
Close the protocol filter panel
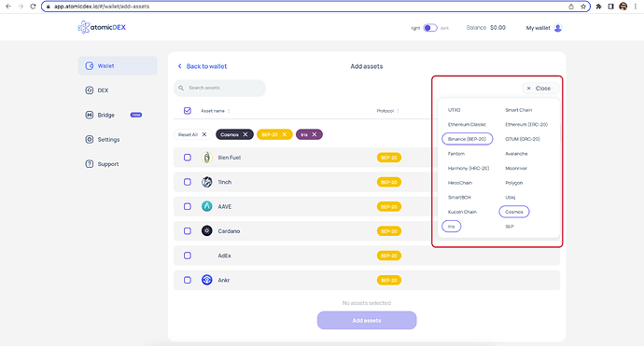click(539, 89)
